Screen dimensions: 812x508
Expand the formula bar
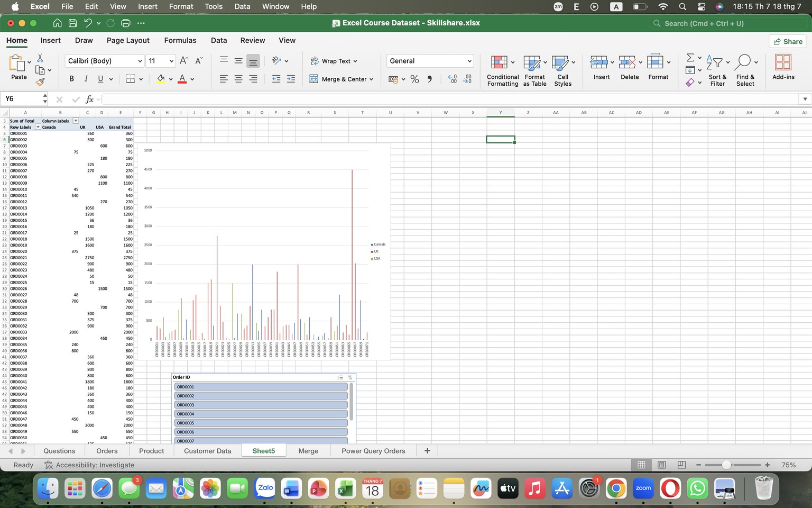tap(805, 99)
